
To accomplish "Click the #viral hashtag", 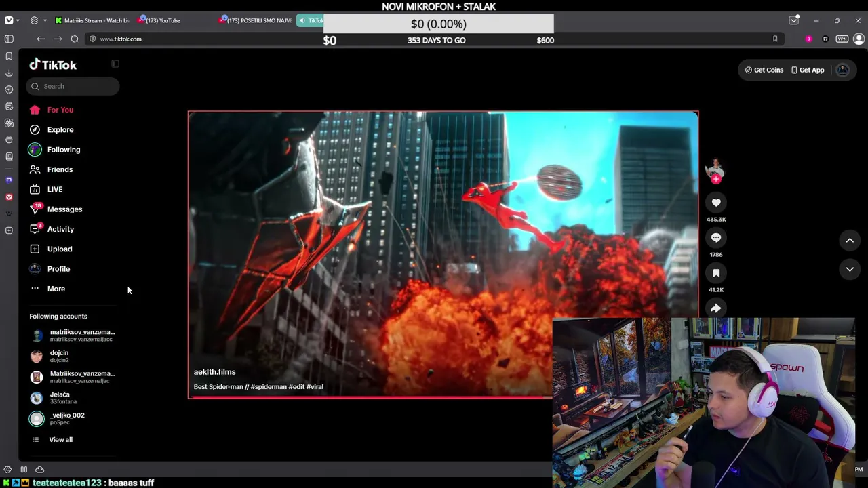I will pyautogui.click(x=315, y=387).
